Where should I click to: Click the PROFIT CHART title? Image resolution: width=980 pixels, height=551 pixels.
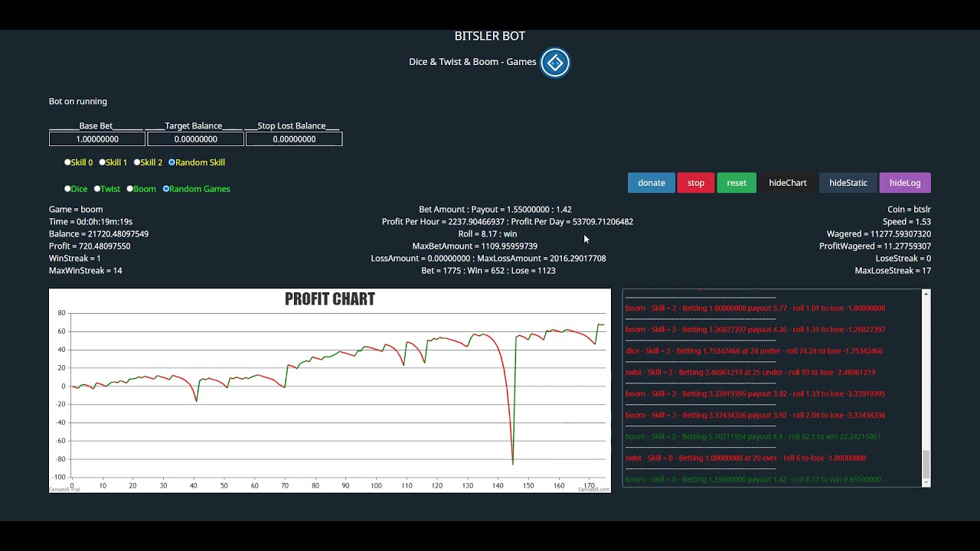[330, 299]
